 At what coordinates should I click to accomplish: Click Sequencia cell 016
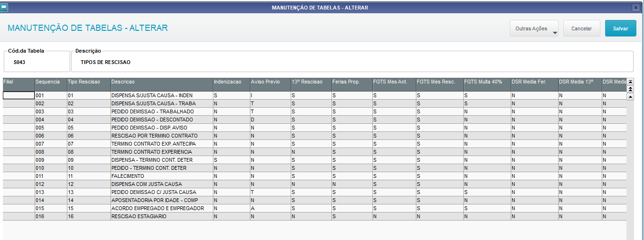[x=51, y=216]
